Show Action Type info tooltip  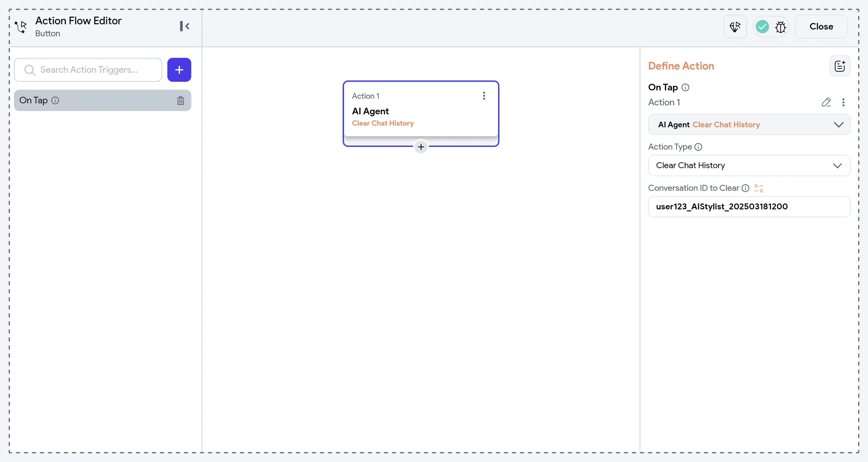click(x=698, y=147)
